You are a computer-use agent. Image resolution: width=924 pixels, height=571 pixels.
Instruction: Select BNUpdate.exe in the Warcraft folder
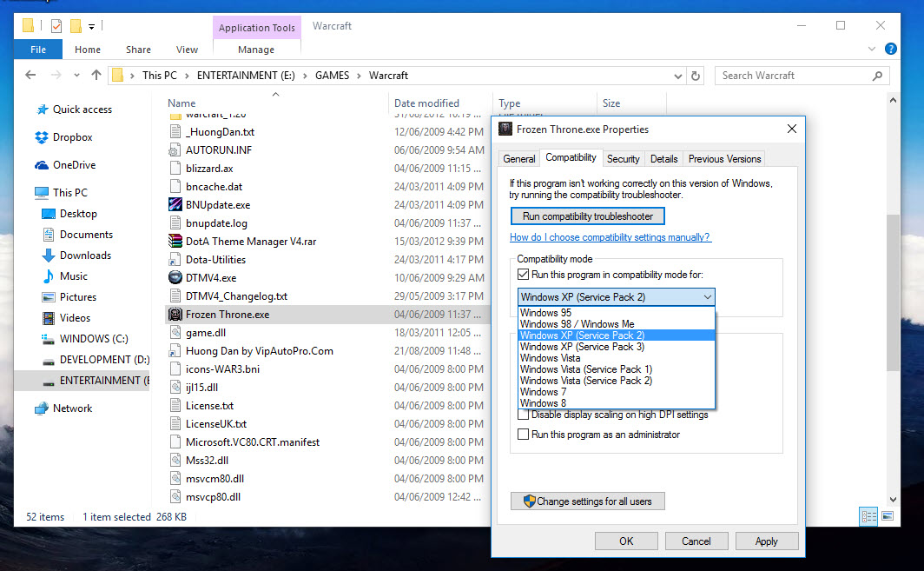tap(214, 204)
